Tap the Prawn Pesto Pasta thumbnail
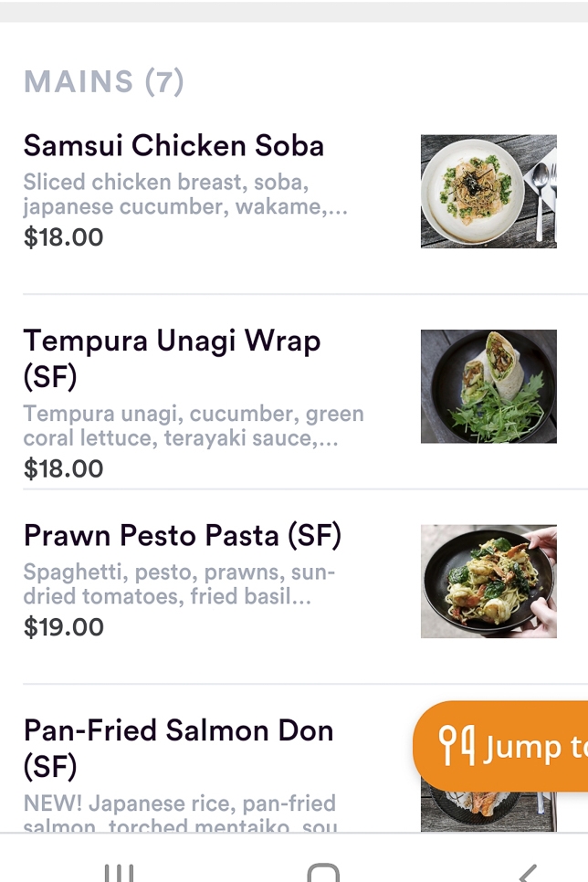This screenshot has height=882, width=588. [x=488, y=581]
